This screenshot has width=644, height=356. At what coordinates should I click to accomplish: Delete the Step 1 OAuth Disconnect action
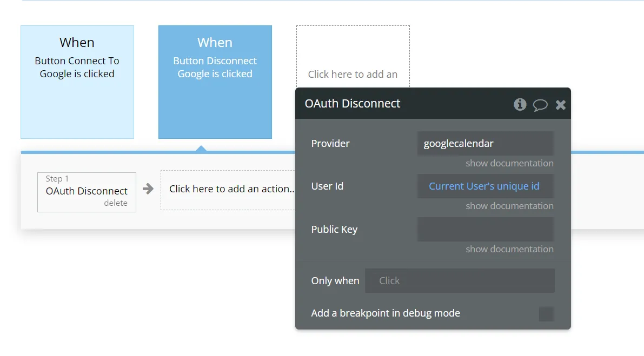click(115, 203)
